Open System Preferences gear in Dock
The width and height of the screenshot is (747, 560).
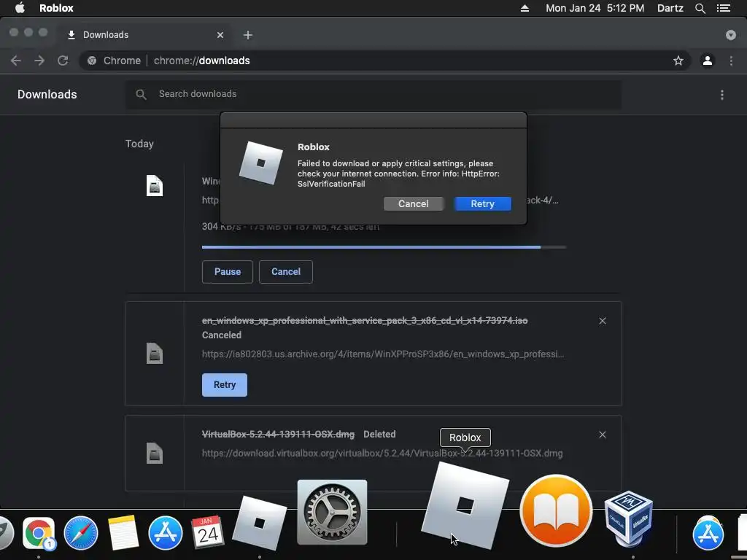(x=332, y=513)
